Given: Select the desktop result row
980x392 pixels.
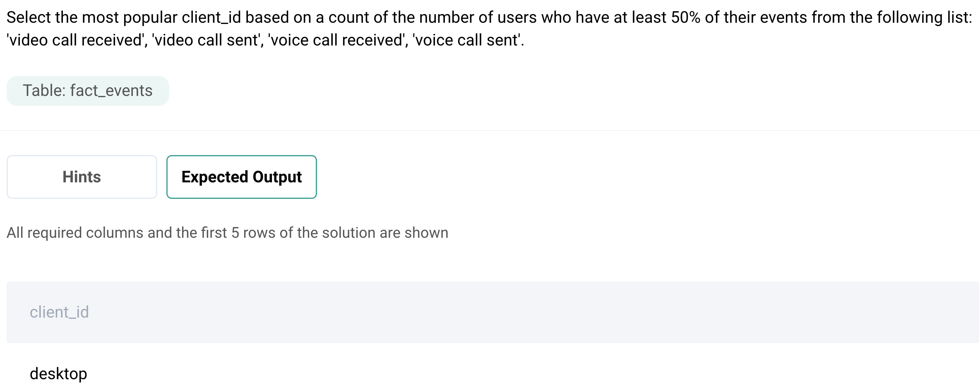Looking at the screenshot, I should (58, 374).
